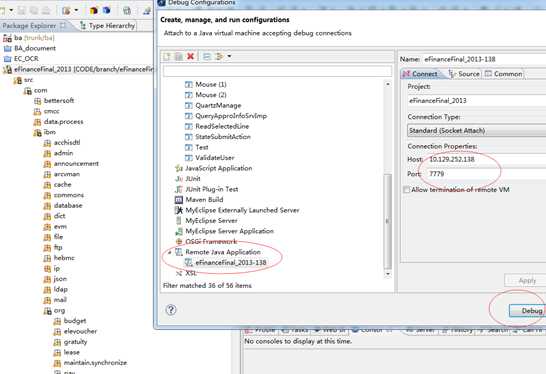The height and width of the screenshot is (374, 546).
Task: Click the filter text box above configurations
Action: click(x=278, y=71)
